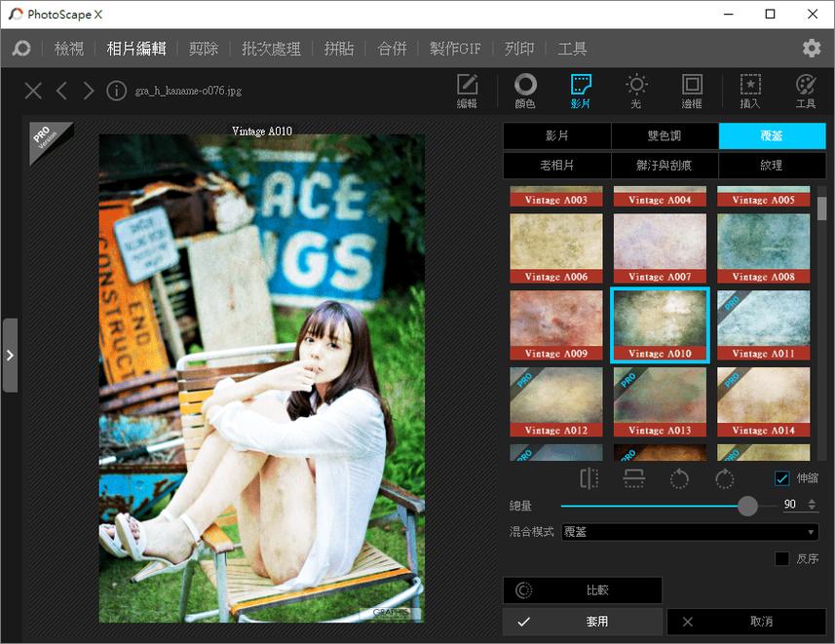The height and width of the screenshot is (644, 835).
Task: Close the current photo with the X icon
Action: (33, 91)
